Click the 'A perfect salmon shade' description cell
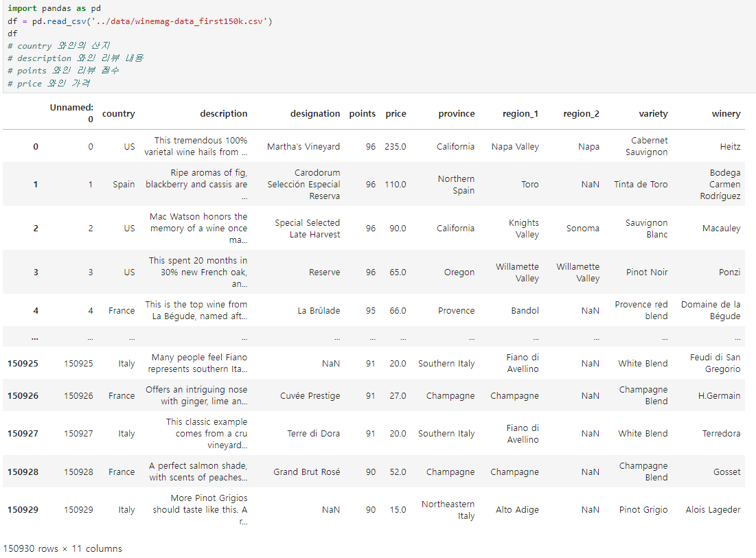 tap(198, 472)
